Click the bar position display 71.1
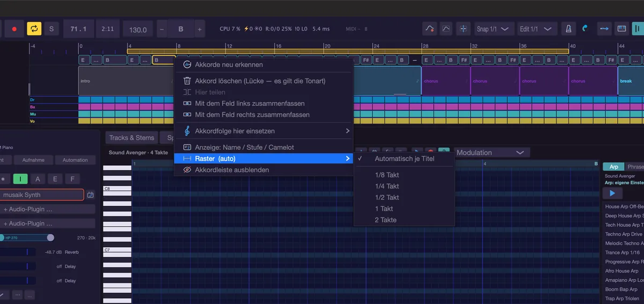 coord(79,29)
